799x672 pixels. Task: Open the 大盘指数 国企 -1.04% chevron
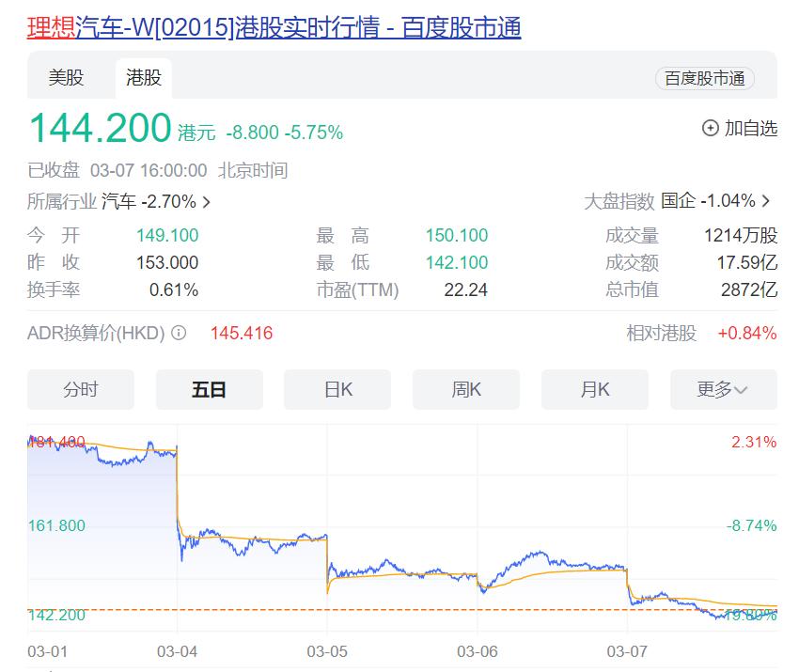766,201
